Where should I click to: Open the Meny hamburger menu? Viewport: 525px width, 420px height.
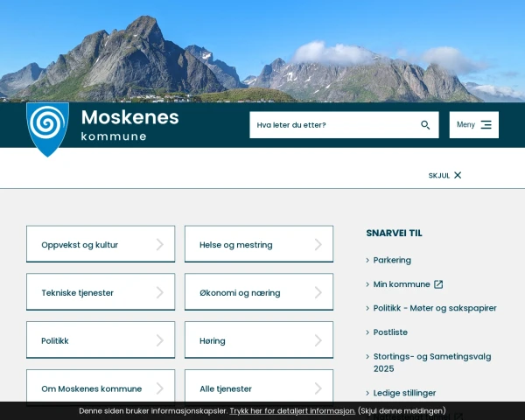click(x=473, y=125)
